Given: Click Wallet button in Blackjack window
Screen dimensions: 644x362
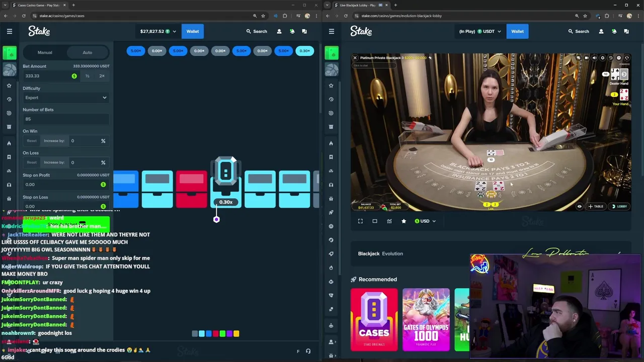Looking at the screenshot, I should [517, 31].
